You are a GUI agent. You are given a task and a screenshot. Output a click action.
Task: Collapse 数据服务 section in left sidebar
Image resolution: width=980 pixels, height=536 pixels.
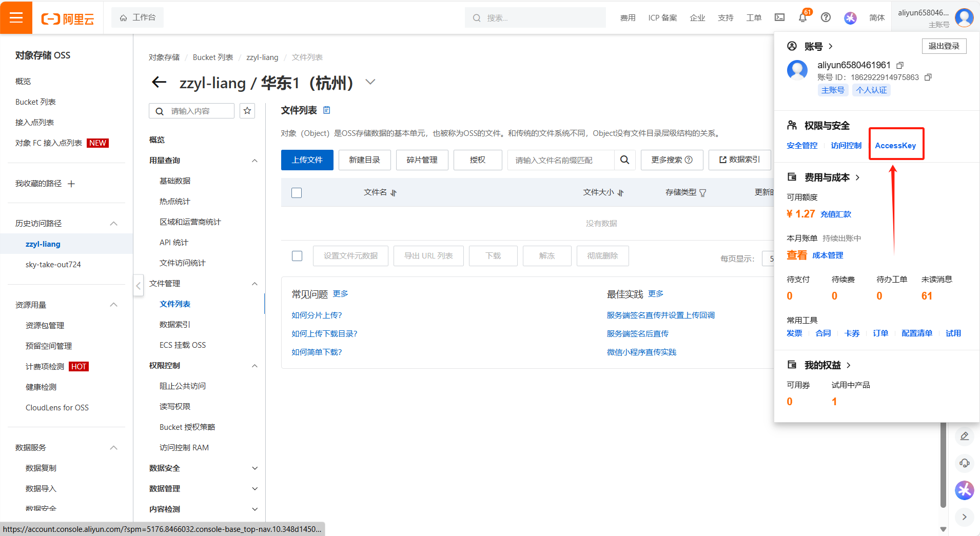pos(114,448)
